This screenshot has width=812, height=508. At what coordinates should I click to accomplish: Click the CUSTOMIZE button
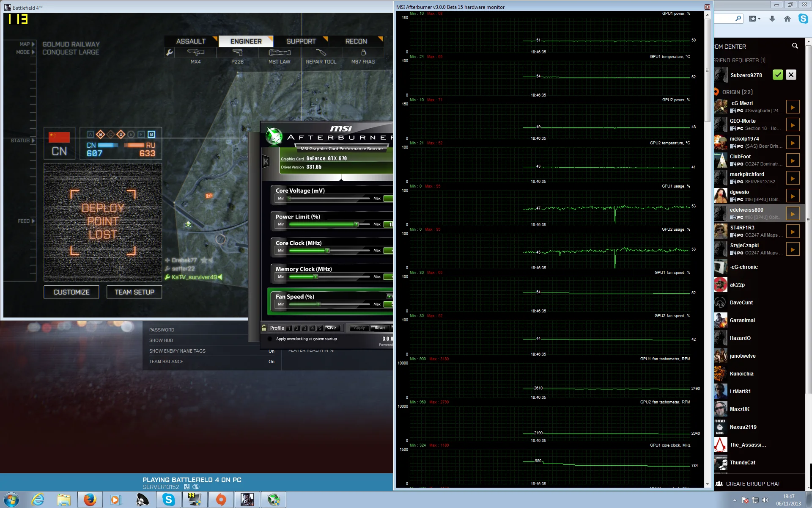point(71,292)
